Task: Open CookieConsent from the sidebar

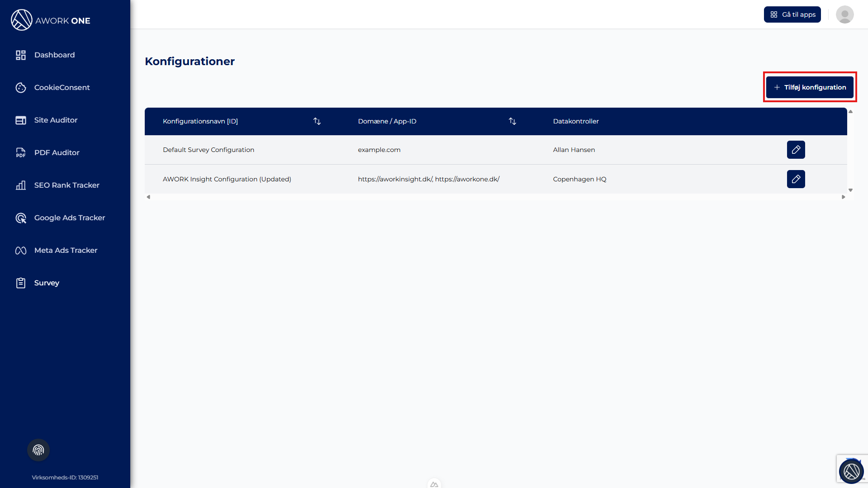Action: (62, 87)
